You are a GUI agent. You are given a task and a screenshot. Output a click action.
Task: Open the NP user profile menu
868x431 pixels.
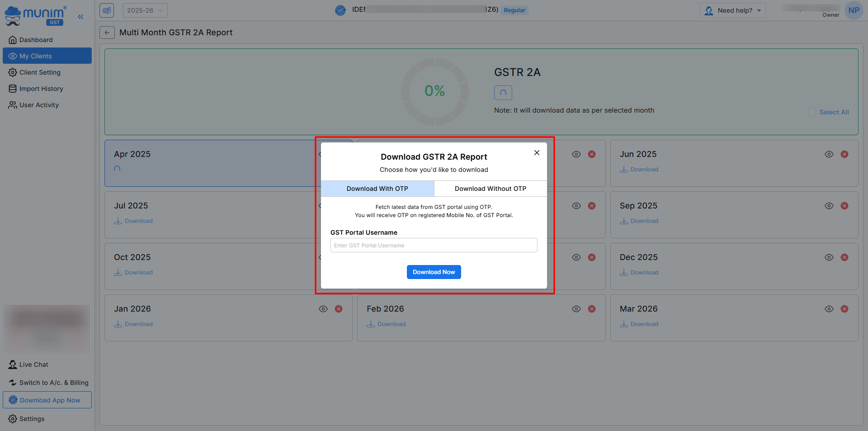click(854, 10)
